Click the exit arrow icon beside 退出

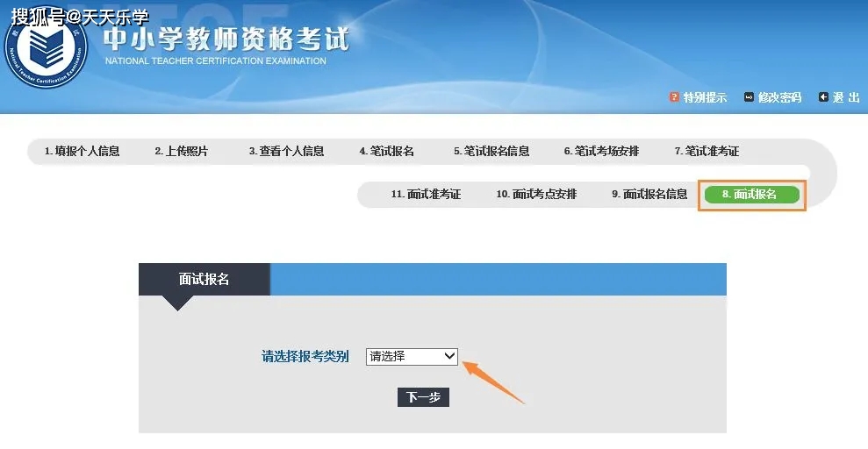(x=823, y=97)
